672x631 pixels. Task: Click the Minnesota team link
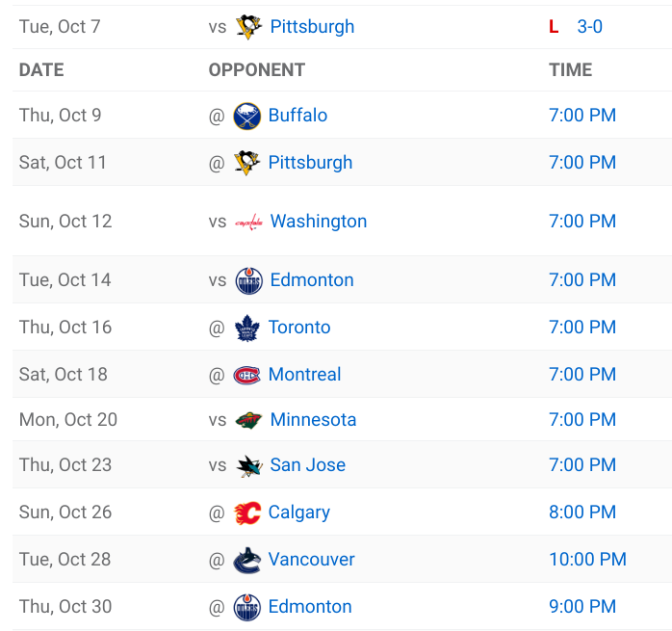click(313, 420)
